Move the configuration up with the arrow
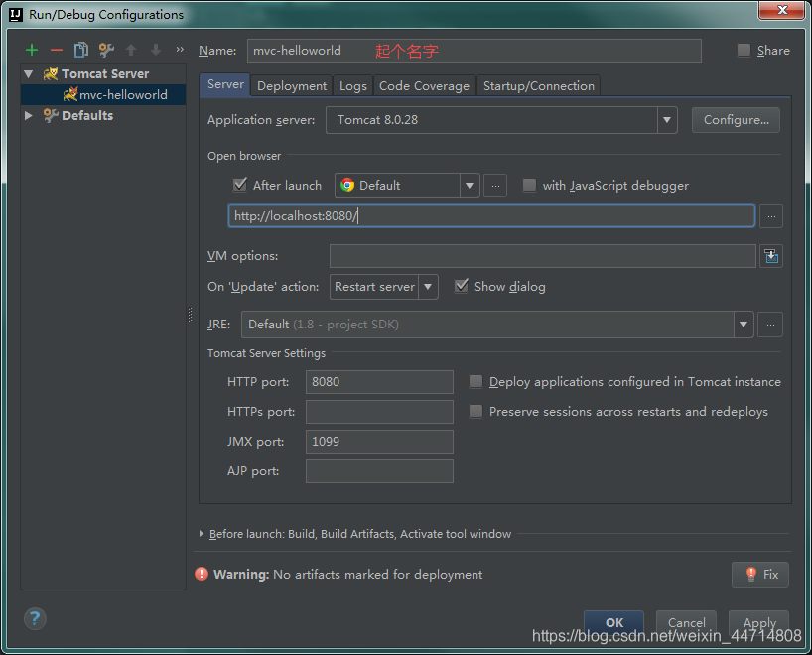Screen dimensions: 812x655 pyautogui.click(x=131, y=50)
